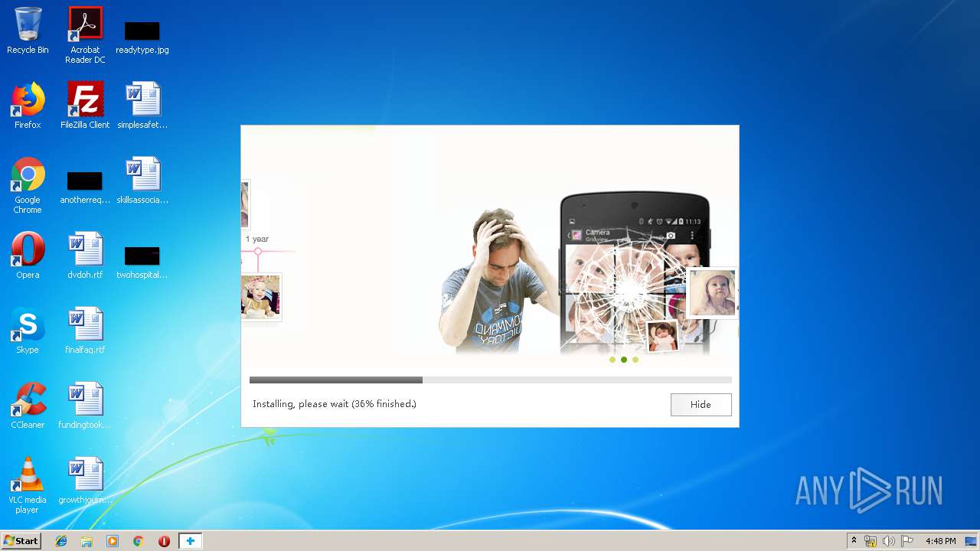Click the small baby photo below phone
This screenshot has width=980, height=551.
click(662, 337)
